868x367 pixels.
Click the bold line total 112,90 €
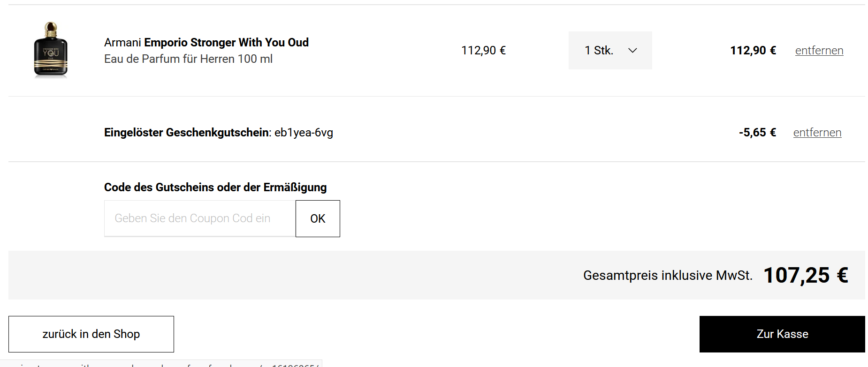(753, 51)
